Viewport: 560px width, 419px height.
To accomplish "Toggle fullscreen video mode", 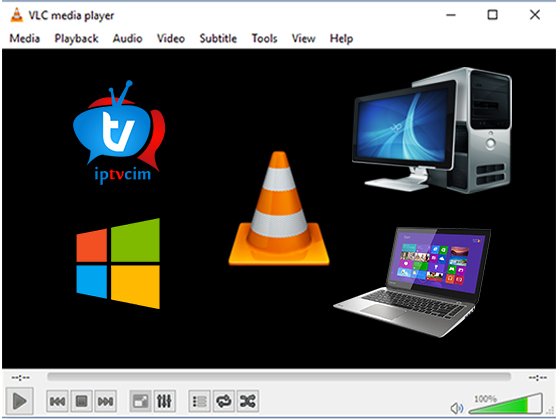I will (140, 401).
